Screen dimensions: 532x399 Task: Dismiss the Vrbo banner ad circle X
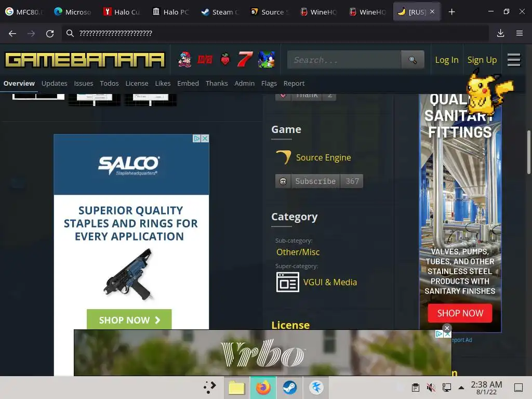tap(447, 328)
